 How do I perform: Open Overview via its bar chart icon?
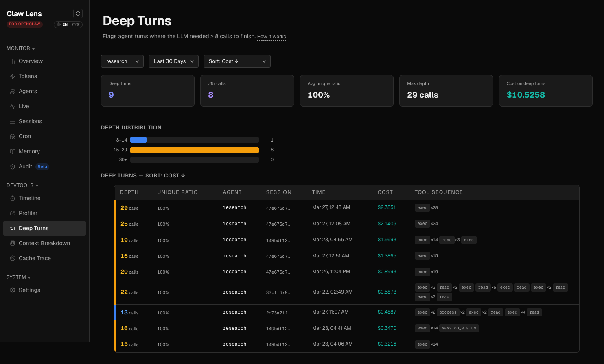13,61
